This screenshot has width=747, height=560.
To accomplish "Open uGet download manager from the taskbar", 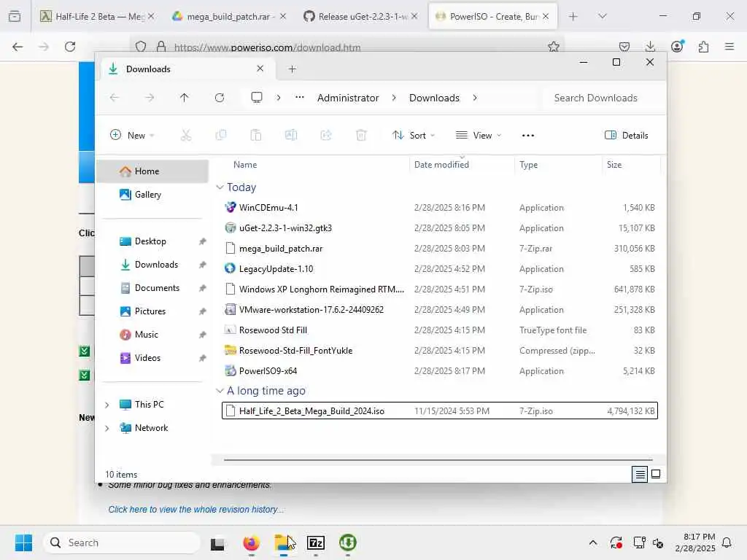I will click(348, 542).
